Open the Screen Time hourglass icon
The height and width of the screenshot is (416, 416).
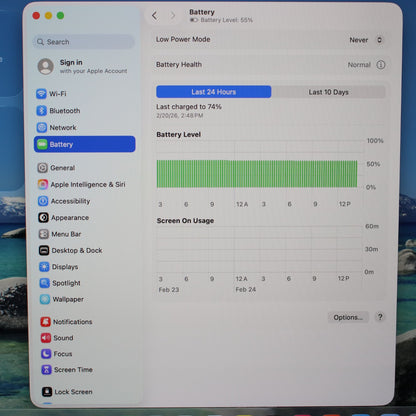coord(46,370)
